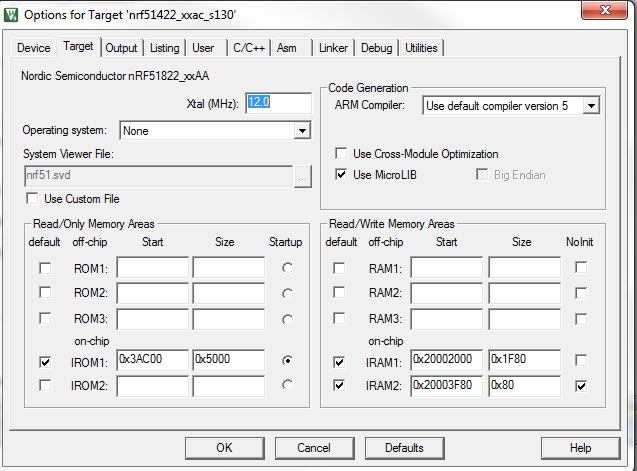Click the Cancel button
The image size is (637, 471).
[x=314, y=448]
